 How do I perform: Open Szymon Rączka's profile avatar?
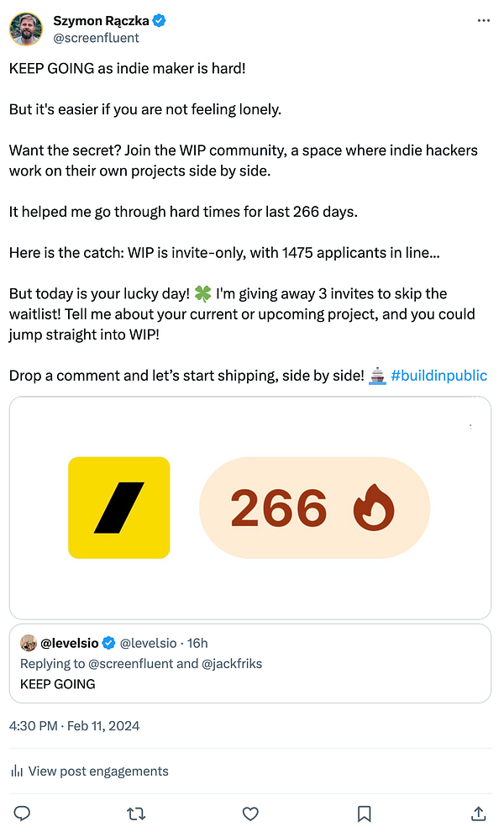pyautogui.click(x=26, y=29)
